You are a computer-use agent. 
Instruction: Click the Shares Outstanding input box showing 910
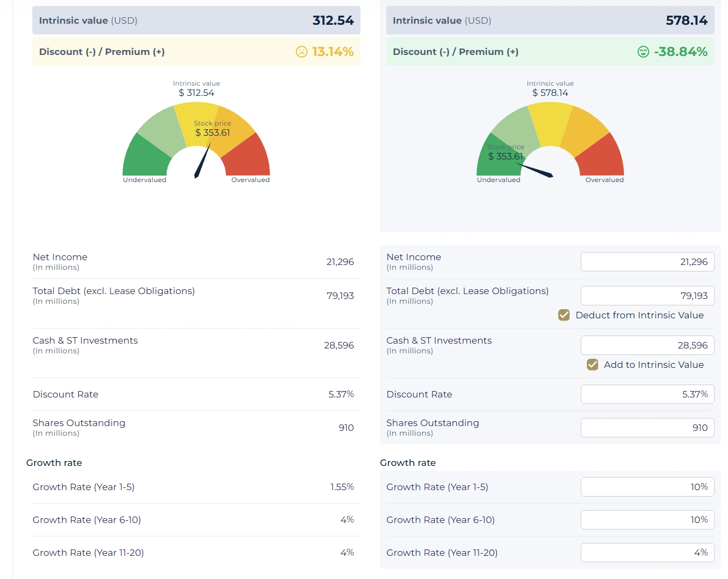(x=647, y=428)
